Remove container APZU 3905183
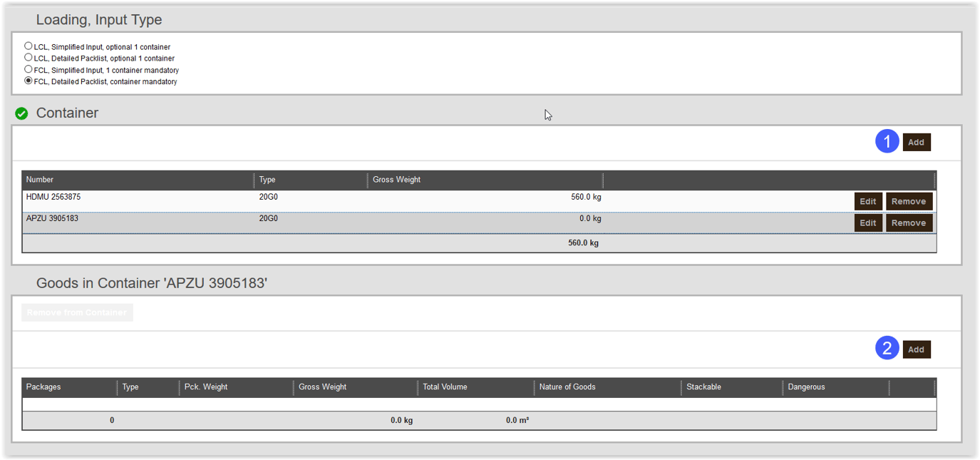Image resolution: width=980 pixels, height=460 pixels. (x=909, y=223)
